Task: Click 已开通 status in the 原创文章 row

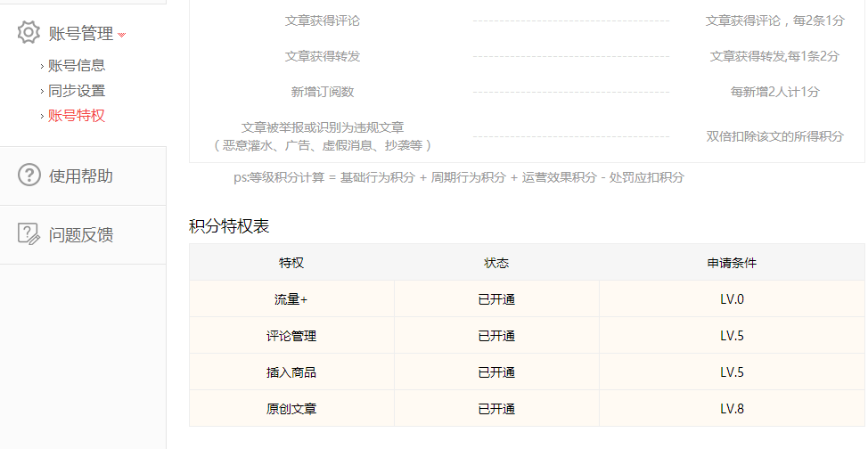Action: click(496, 409)
